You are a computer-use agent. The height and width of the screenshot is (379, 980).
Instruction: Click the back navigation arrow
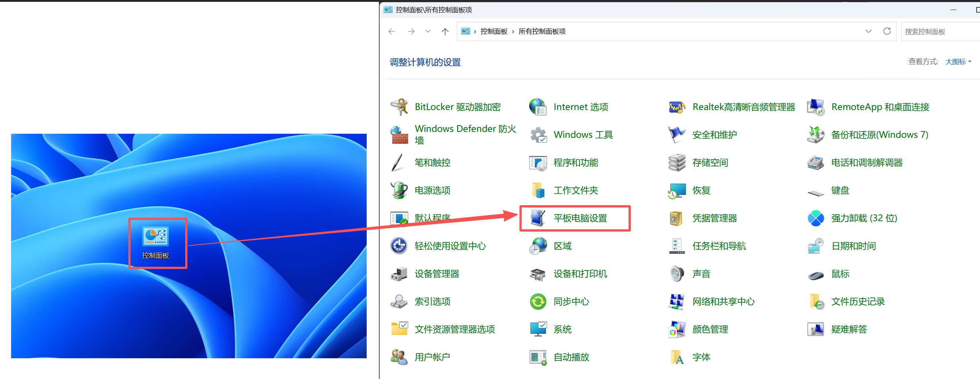pyautogui.click(x=391, y=31)
